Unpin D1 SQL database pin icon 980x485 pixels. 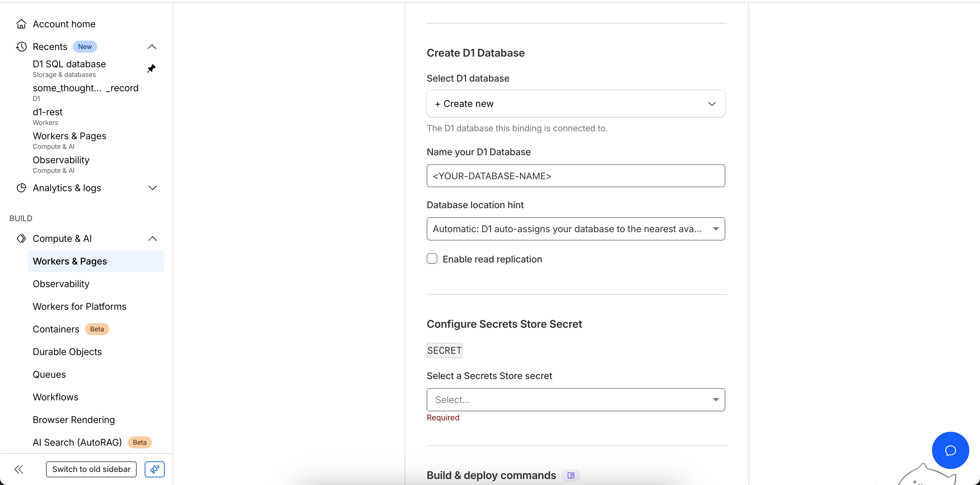pyautogui.click(x=151, y=68)
